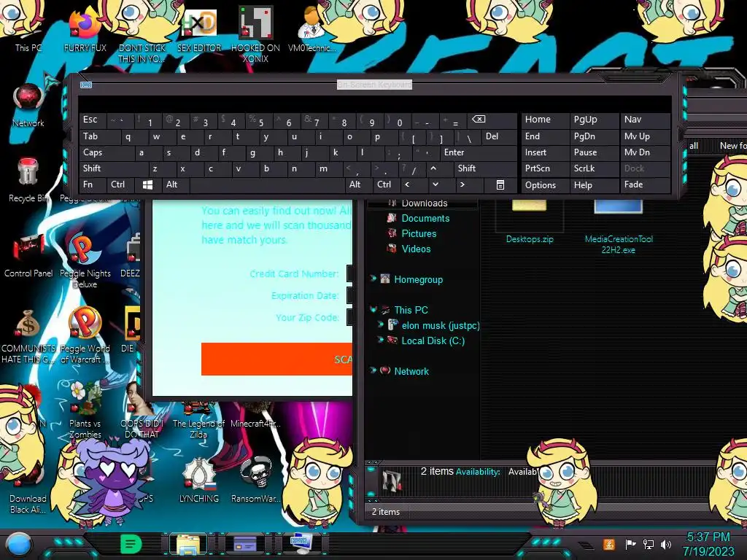Viewport: 747px width, 560px height.
Task: Open the Recycle Bin desktop icon
Action: click(x=28, y=180)
